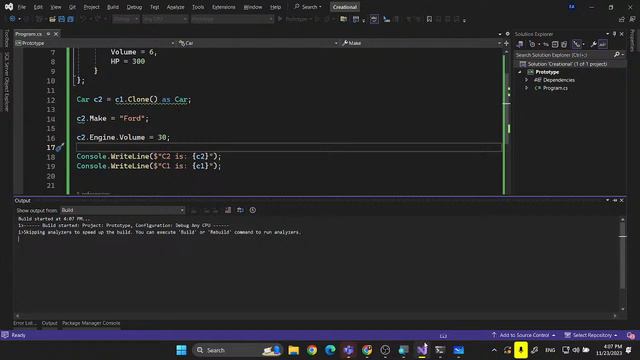Click the Start Prototype run button
Viewport: 640px width, 360px height.
pos(294,19)
